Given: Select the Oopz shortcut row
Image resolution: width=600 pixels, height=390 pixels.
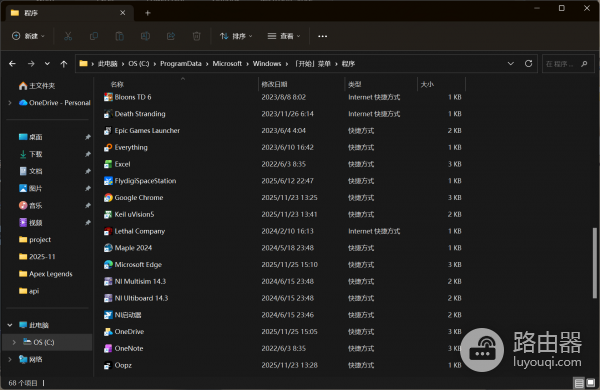Looking at the screenshot, I should click(284, 366).
